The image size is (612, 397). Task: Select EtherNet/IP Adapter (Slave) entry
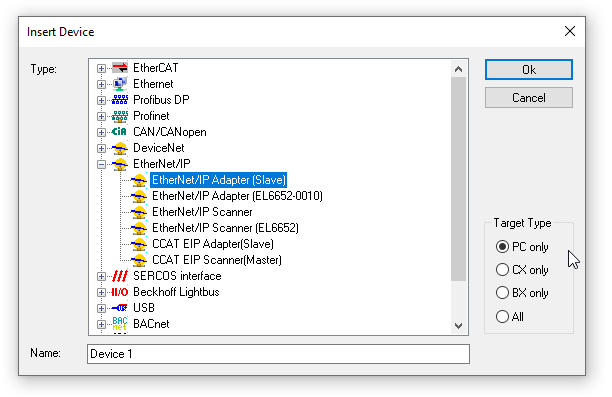pos(219,180)
